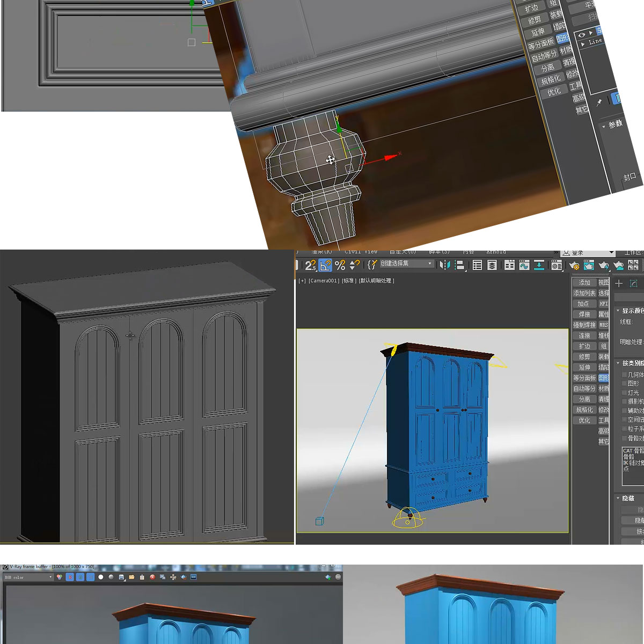This screenshot has width=644, height=644.
Task: Open the A360 gallery grid icon
Action: [633, 265]
